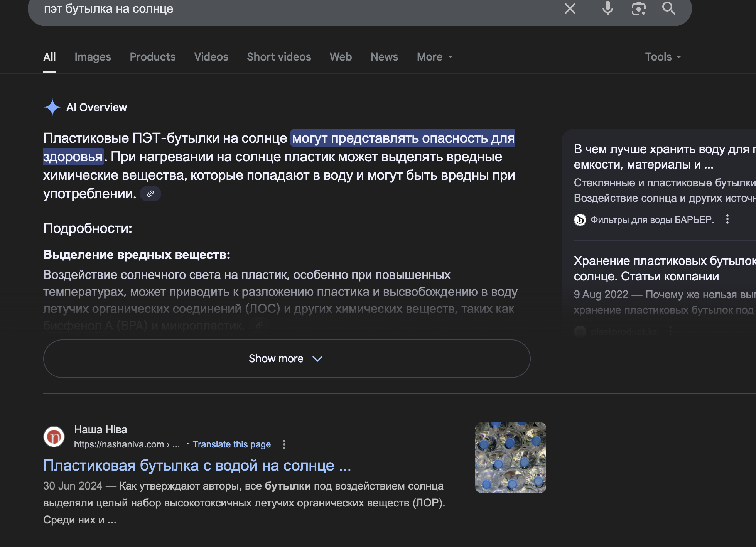This screenshot has height=547, width=756.
Task: Switch to the News tab
Action: (x=384, y=57)
